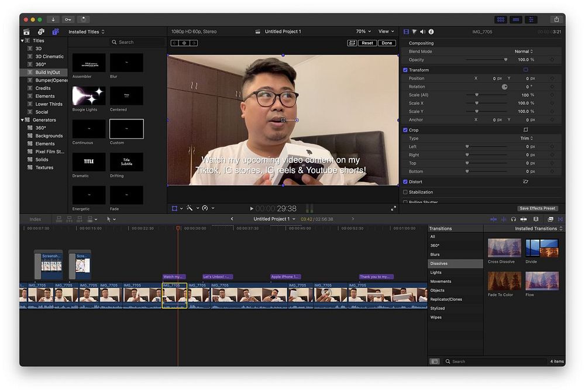Viewport: 585px width, 392px height.
Task: Open the Info inspector tab
Action: (x=431, y=32)
